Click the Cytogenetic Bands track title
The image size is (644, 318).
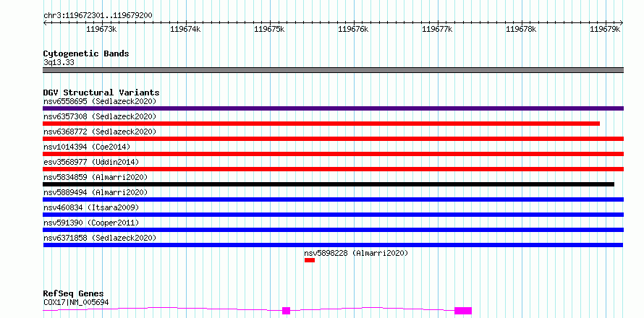click(86, 53)
